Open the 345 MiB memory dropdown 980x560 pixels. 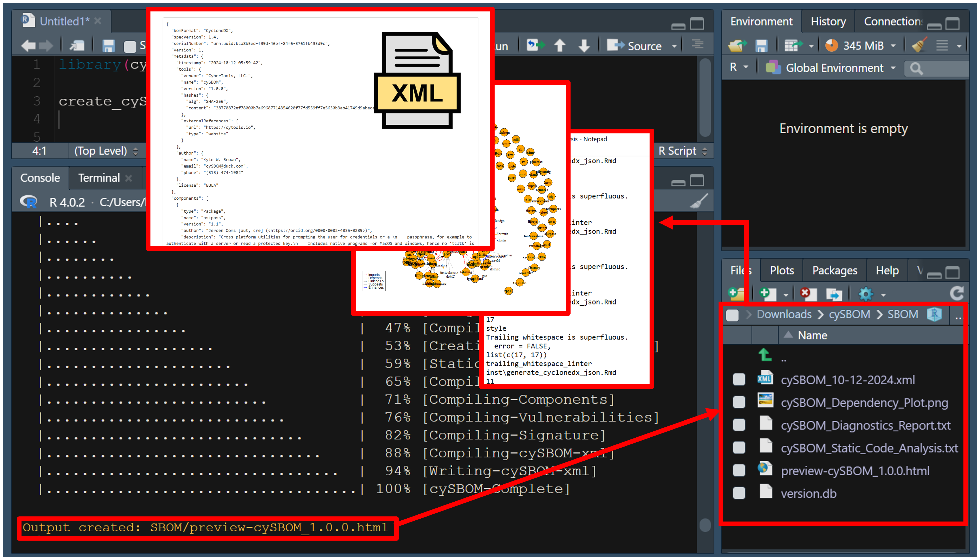(893, 46)
